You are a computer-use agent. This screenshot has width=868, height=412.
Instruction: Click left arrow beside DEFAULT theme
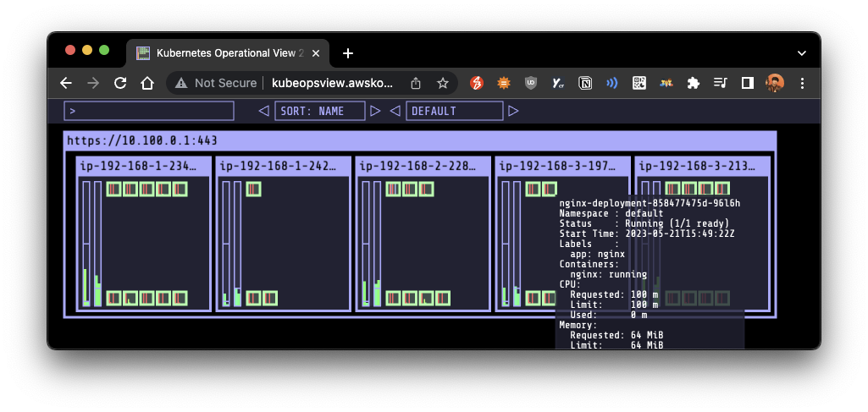coord(395,111)
